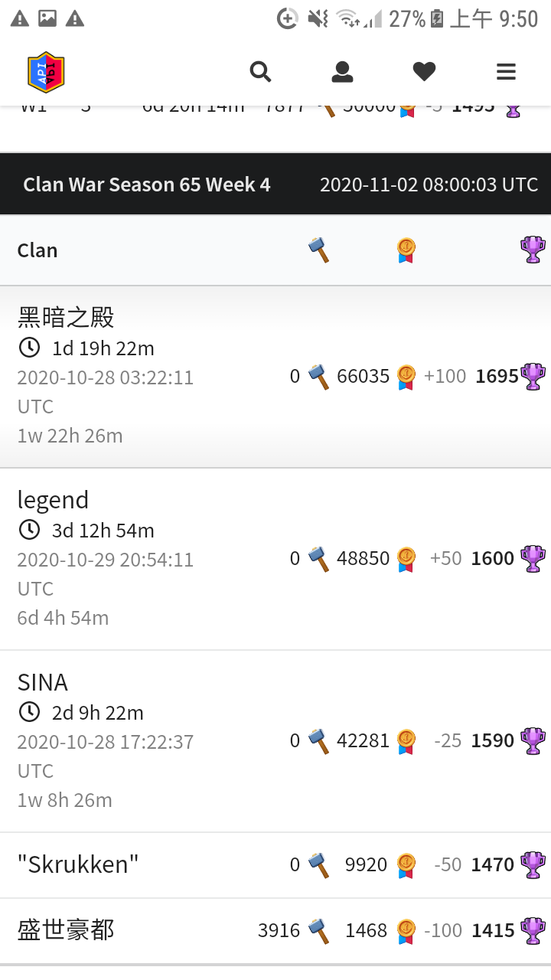Image resolution: width=551 pixels, height=980 pixels.
Task: Open the legend clan link
Action: 53,500
